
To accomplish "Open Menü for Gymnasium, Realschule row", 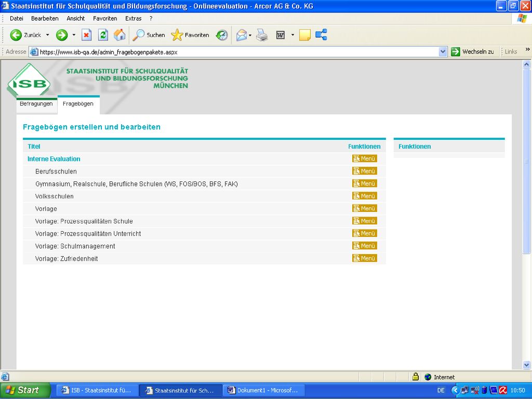I will (x=364, y=183).
